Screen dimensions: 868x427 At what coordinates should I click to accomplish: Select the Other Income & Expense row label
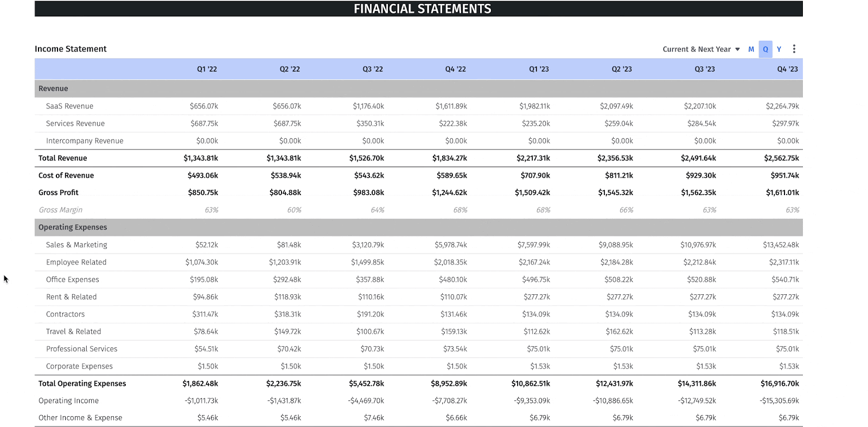[80, 418]
